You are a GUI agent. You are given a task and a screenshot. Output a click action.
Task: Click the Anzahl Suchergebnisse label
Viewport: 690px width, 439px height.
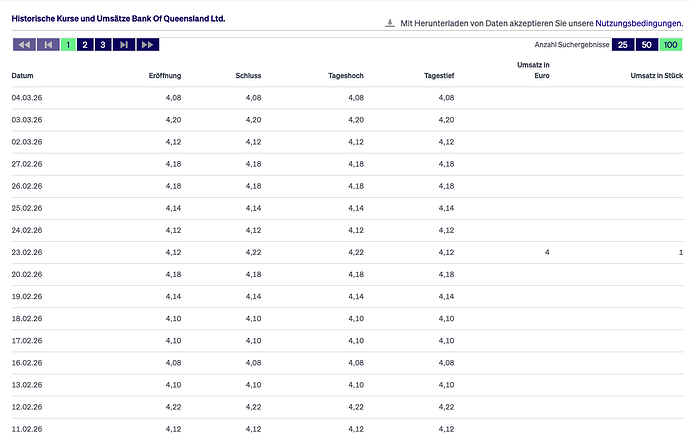[572, 44]
